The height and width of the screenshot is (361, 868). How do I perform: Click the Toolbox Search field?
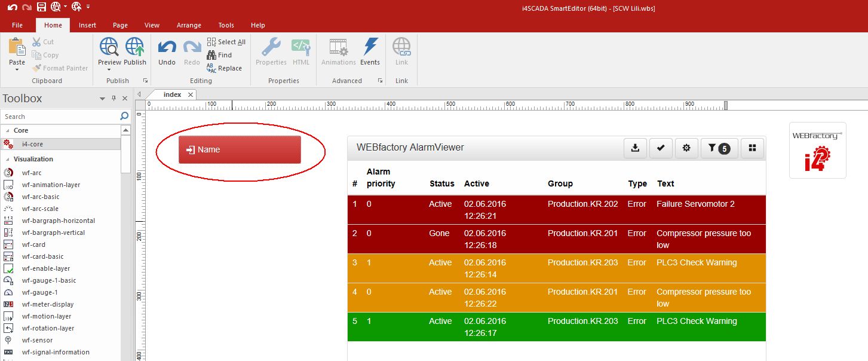(x=60, y=117)
